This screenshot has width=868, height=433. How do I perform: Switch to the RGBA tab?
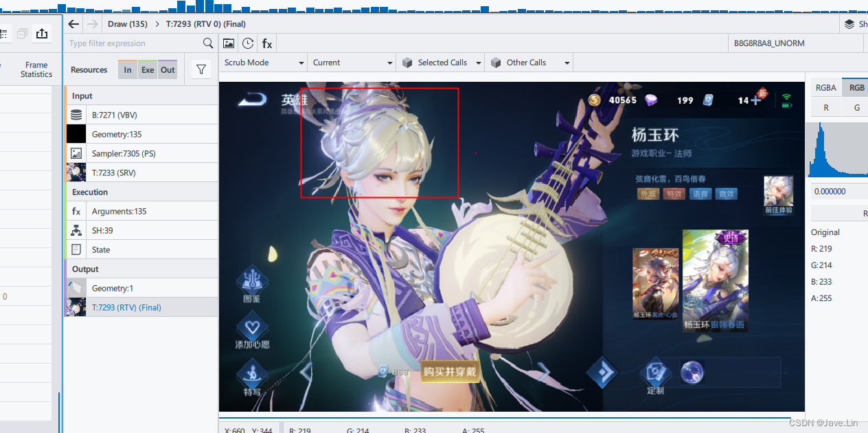pos(826,87)
